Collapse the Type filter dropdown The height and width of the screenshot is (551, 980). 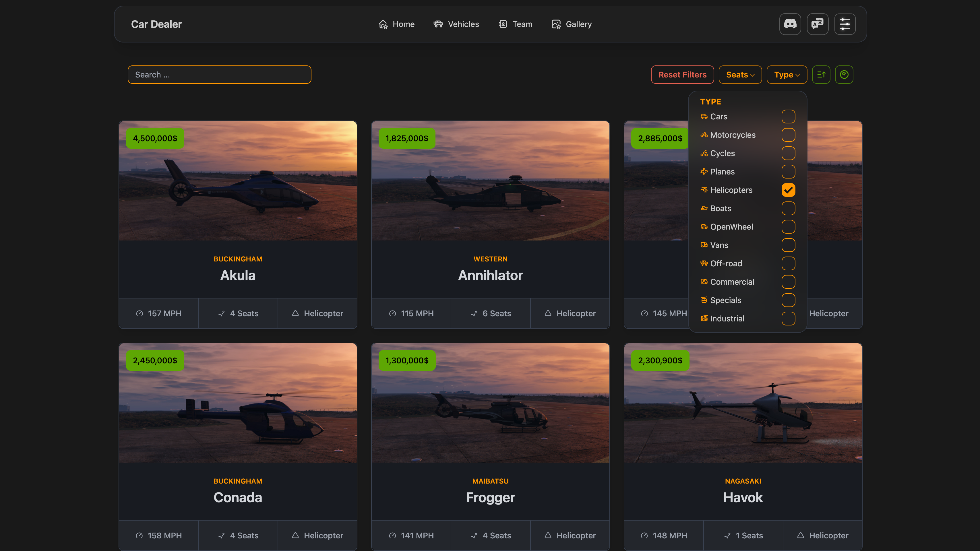pos(786,75)
